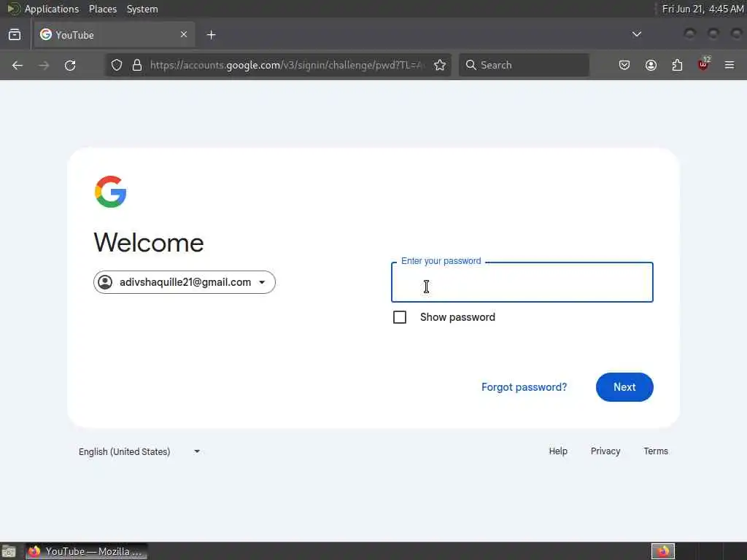
Task: Open Firefox View recent browsing icon
Action: [15, 35]
